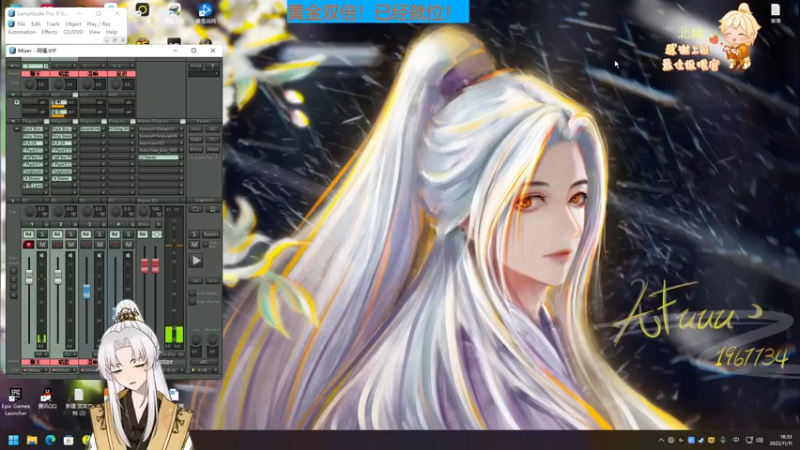Solo mixer channel 3
The width and height of the screenshot is (800, 450).
pos(99,234)
